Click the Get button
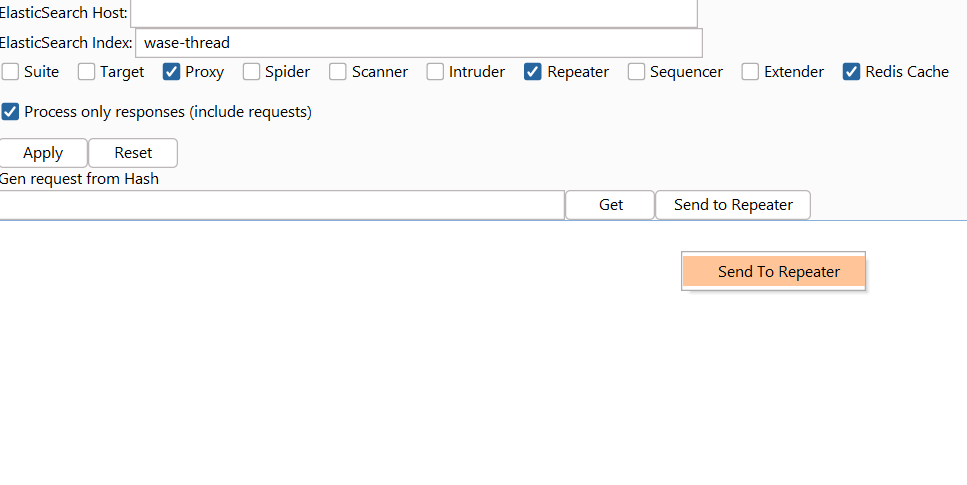The image size is (967, 485). (x=610, y=205)
